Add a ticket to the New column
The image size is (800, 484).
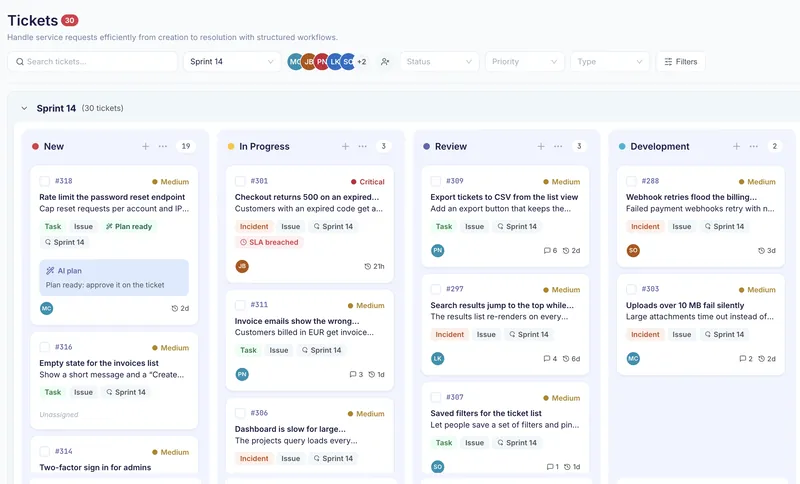pyautogui.click(x=145, y=146)
